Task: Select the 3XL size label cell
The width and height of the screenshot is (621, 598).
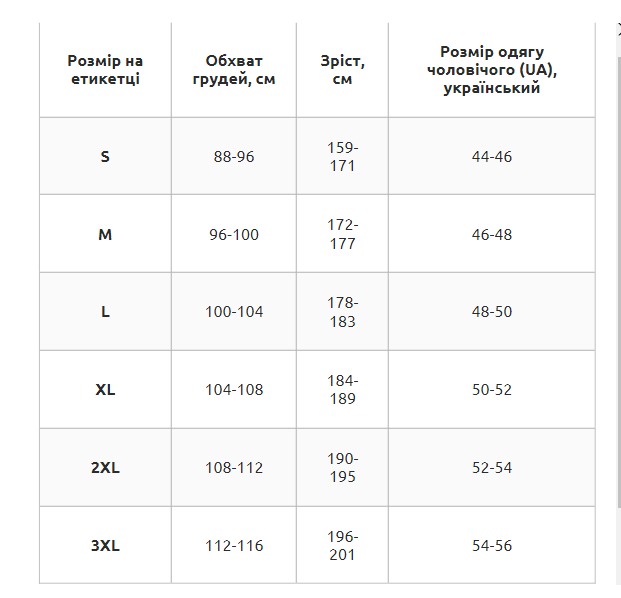Action: point(105,545)
